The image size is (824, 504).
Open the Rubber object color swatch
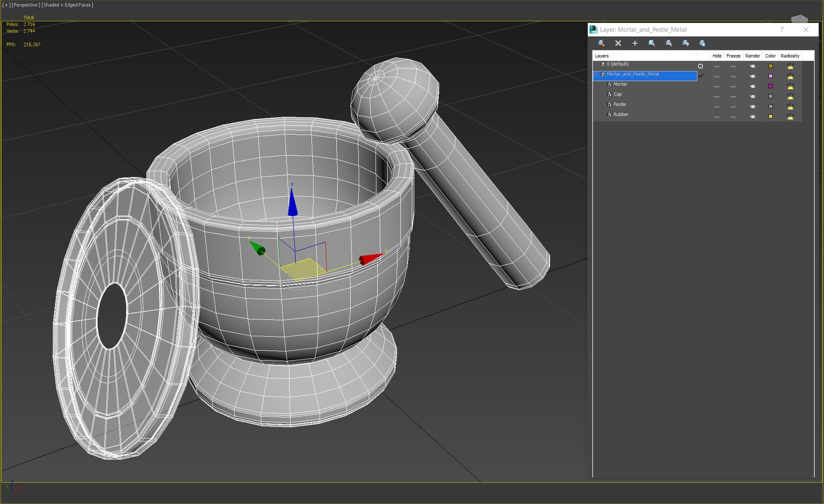pos(770,117)
